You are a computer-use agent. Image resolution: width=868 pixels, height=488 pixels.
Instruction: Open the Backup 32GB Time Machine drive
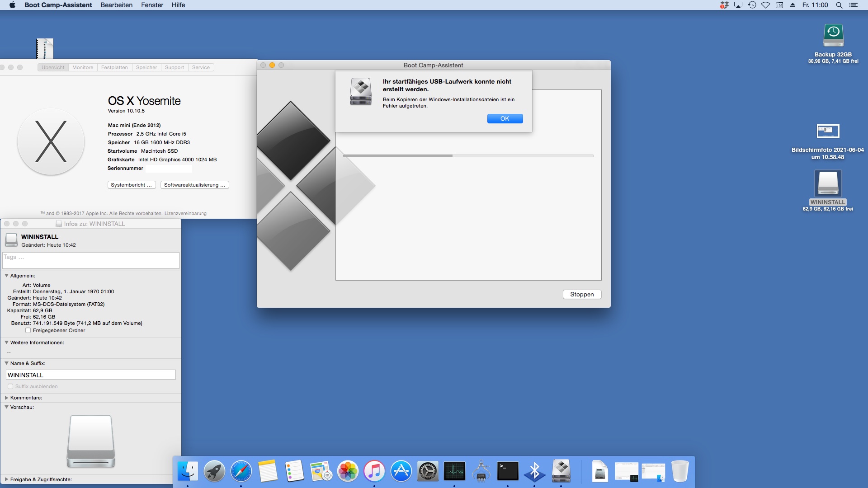click(x=833, y=36)
